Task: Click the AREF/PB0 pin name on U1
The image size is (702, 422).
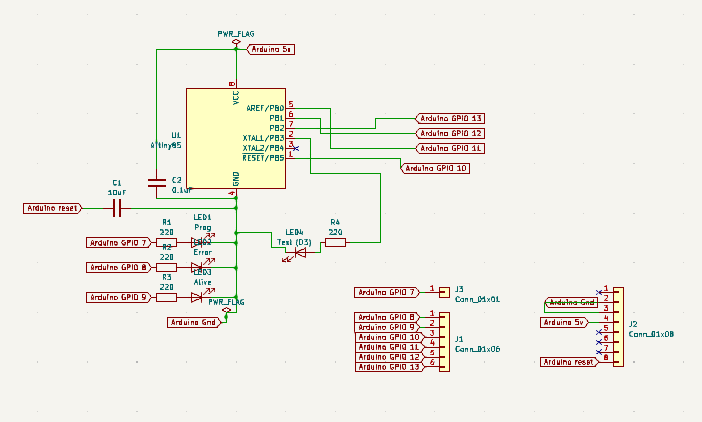Action: [265, 108]
